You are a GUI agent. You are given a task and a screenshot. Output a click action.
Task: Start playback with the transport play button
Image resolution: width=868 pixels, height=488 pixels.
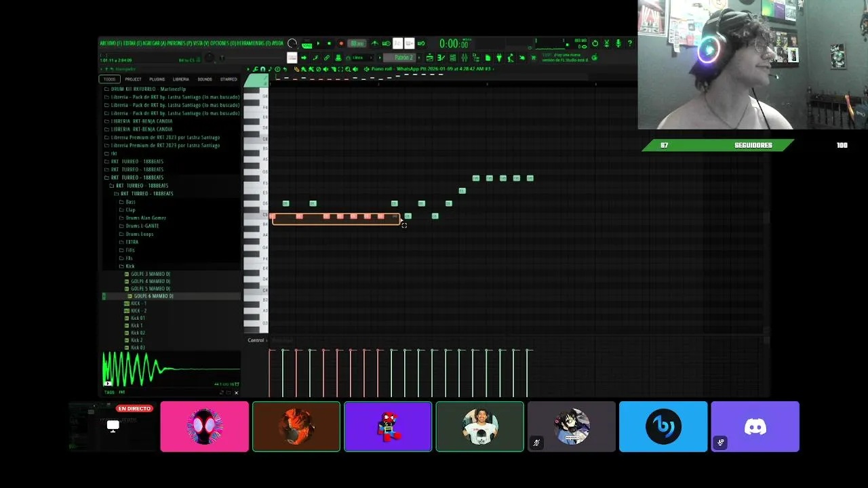(x=319, y=43)
